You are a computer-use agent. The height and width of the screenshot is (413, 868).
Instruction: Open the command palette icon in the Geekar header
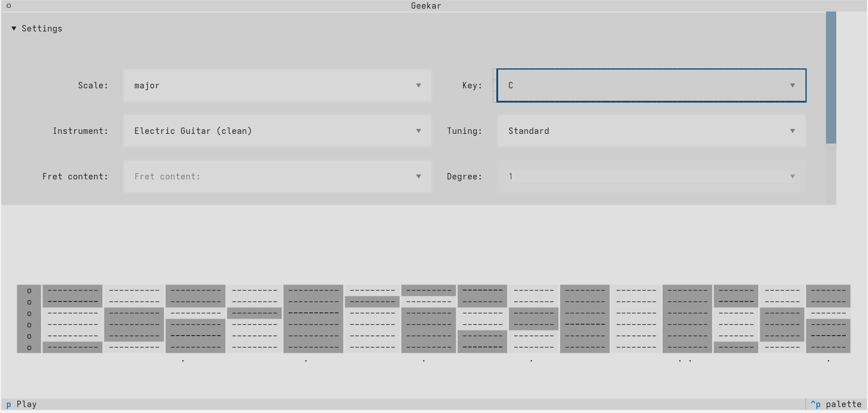click(x=9, y=5)
